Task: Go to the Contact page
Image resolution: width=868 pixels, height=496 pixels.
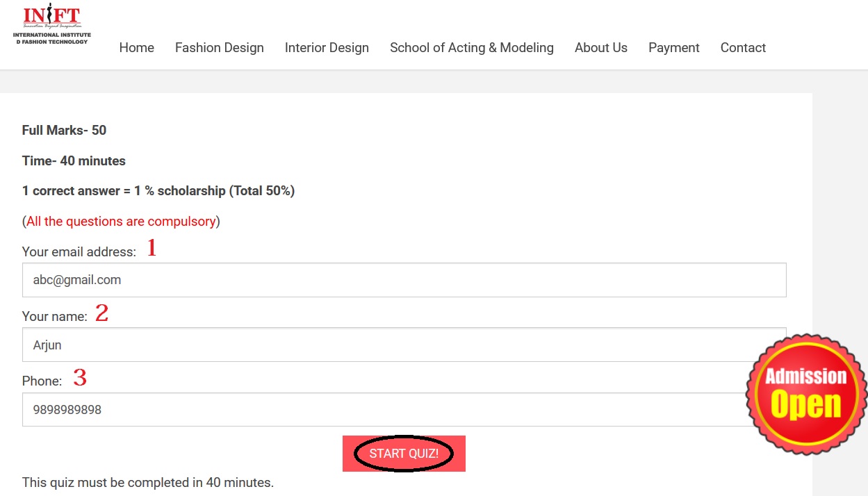Action: tap(743, 48)
